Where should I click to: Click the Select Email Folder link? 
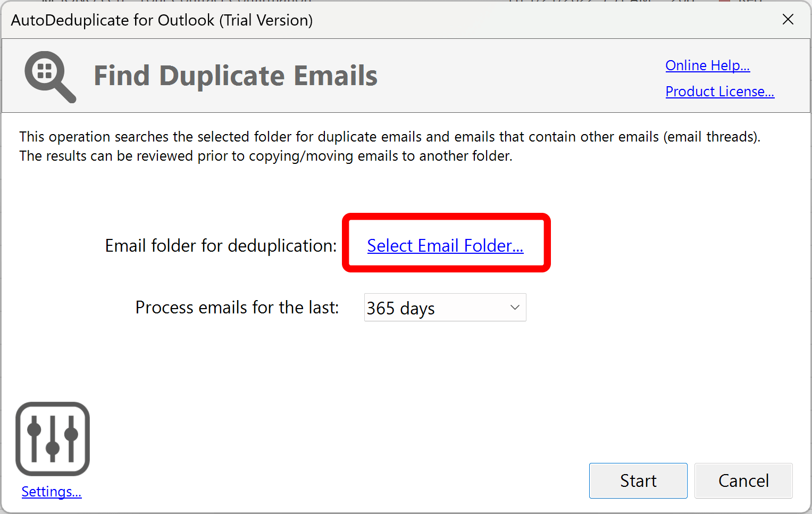(445, 245)
